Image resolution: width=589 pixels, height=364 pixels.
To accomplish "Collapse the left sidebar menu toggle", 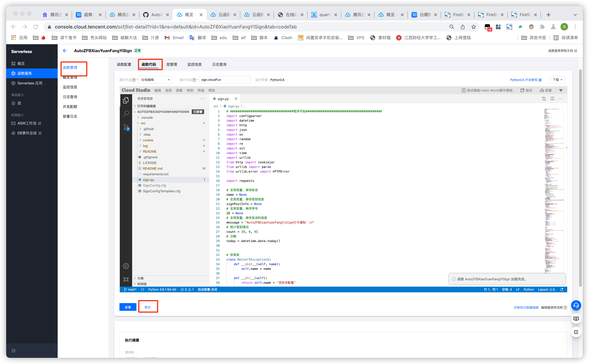I will coord(14,350).
